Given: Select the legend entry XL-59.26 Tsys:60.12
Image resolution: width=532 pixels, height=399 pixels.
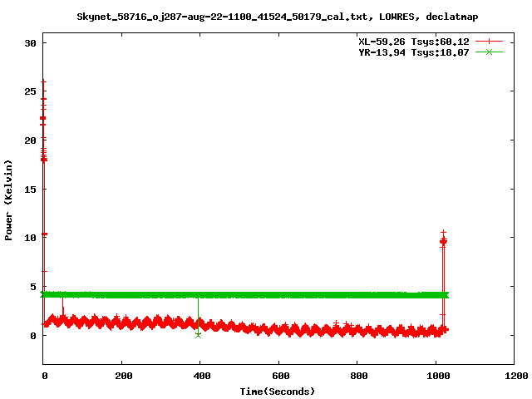Looking at the screenshot, I should coord(414,42).
